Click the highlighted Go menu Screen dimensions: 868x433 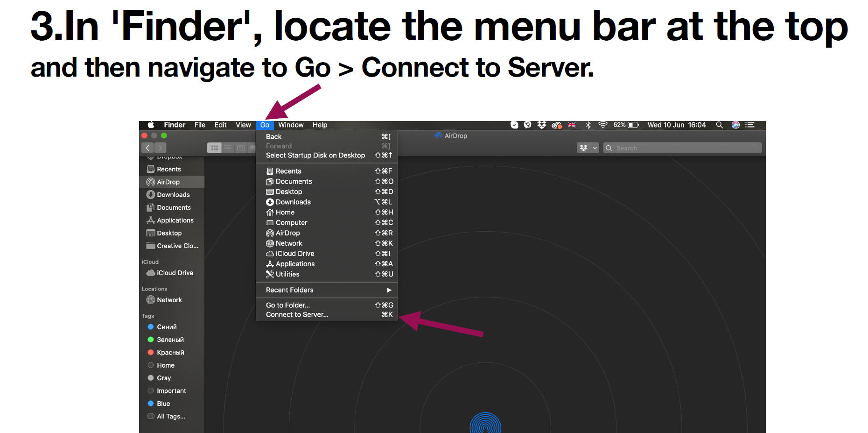click(265, 125)
